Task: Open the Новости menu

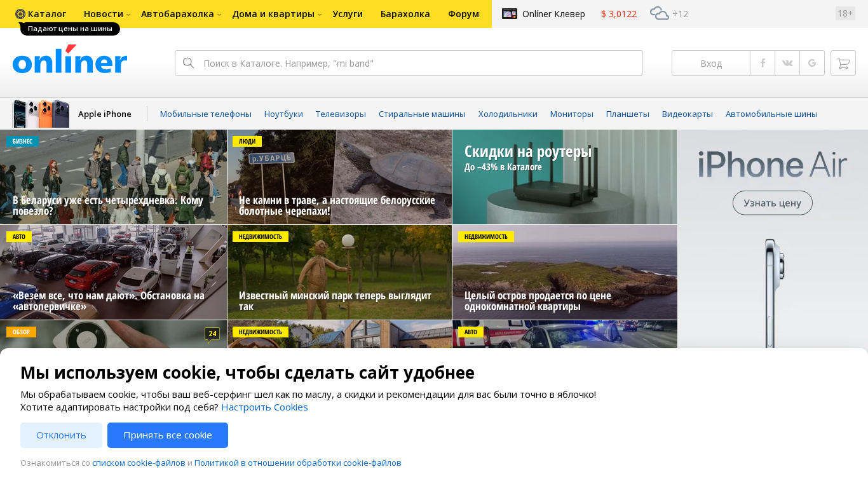Action: click(x=104, y=14)
